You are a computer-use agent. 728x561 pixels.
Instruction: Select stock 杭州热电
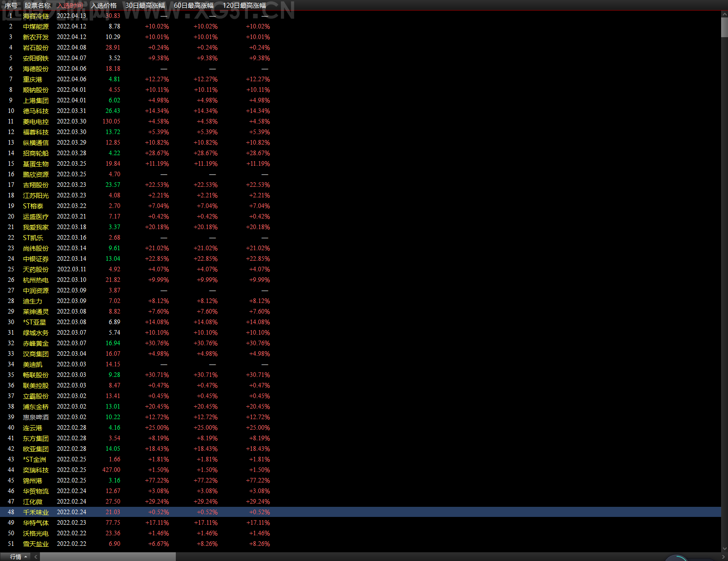(36, 280)
